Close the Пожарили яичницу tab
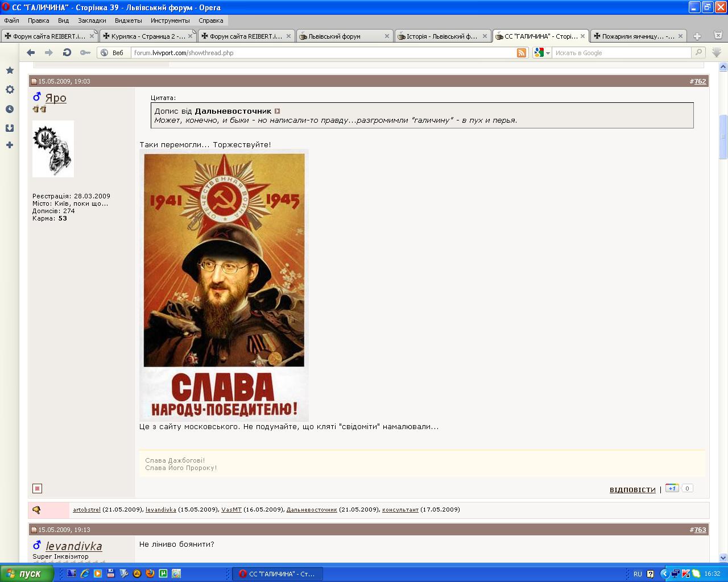This screenshot has height=582, width=728. (681, 36)
